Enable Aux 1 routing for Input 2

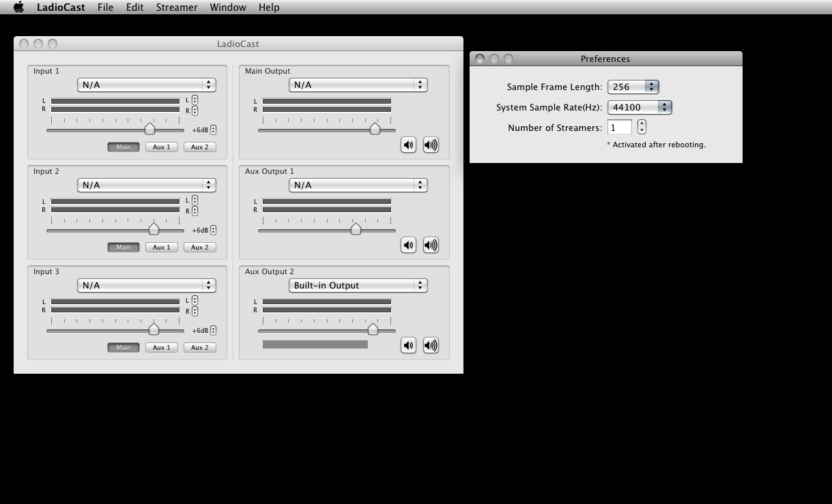pyautogui.click(x=162, y=247)
